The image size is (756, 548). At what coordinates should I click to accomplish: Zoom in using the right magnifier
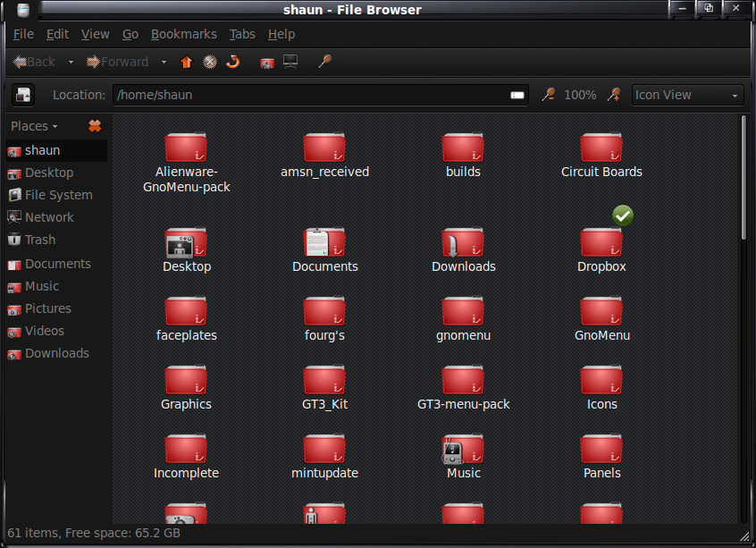point(613,95)
